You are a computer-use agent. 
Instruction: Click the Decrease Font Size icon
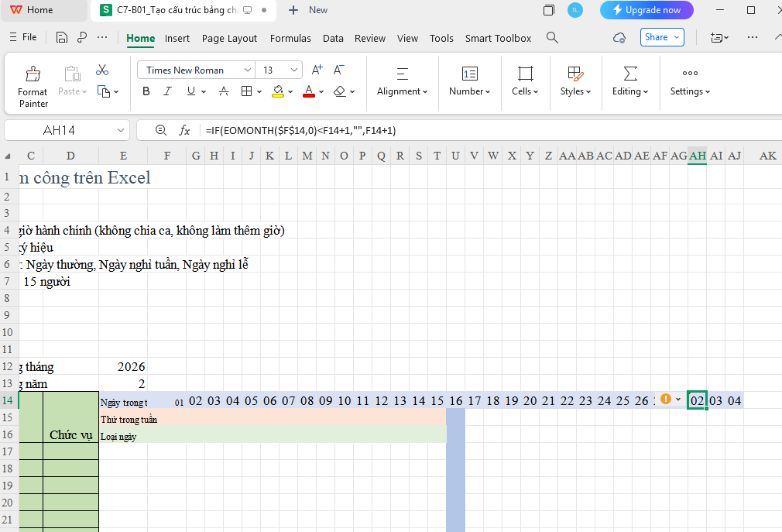click(338, 70)
